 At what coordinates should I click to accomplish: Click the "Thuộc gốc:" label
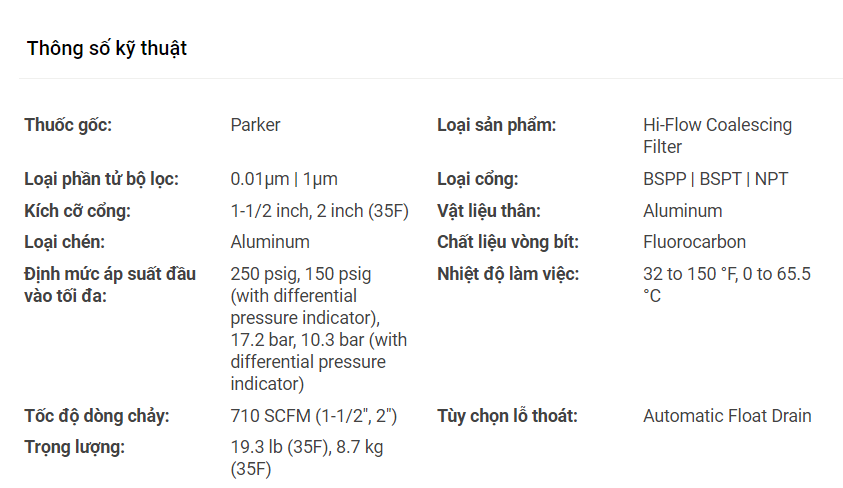pos(68,125)
